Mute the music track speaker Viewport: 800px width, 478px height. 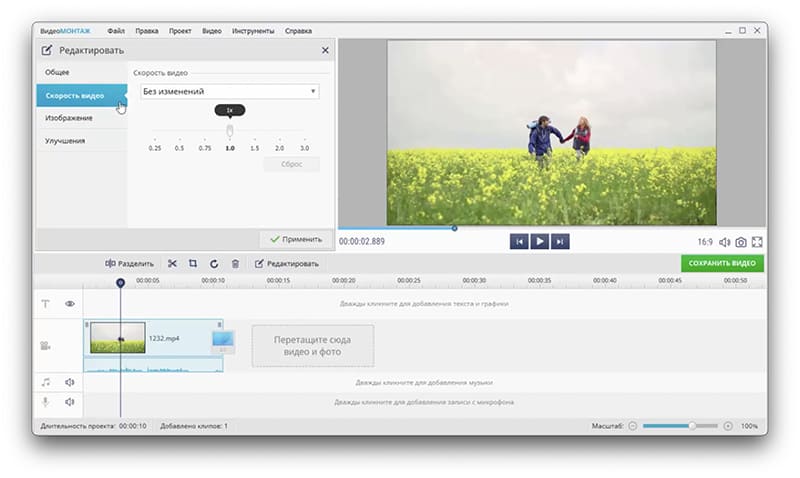(70, 382)
